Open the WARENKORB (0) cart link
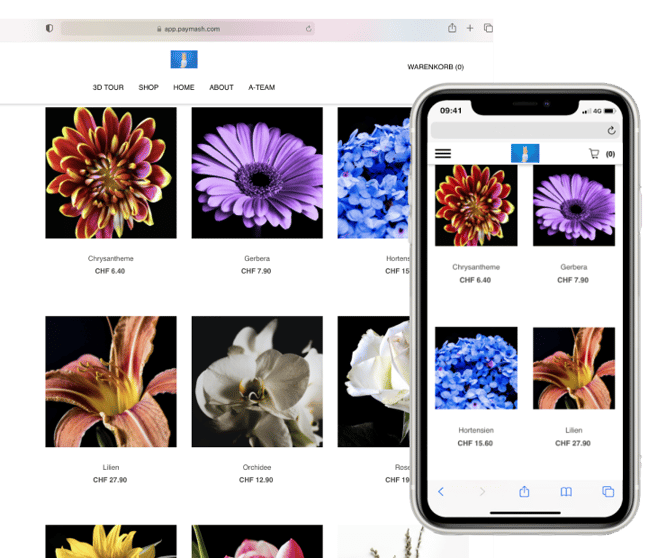Screen dimensions: 648x558 coord(435,67)
